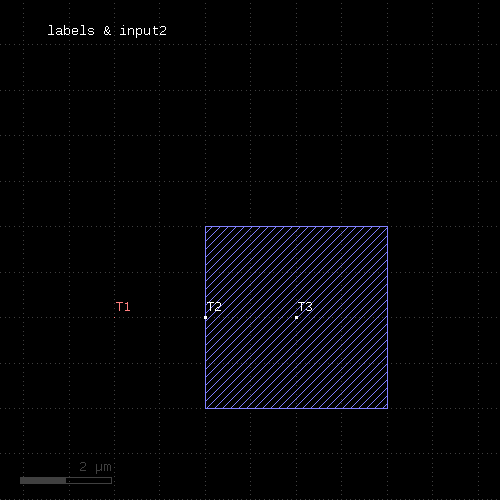Click the bottom edge of the hatched square
This screenshot has width=500, height=500.
pyautogui.click(x=296, y=408)
